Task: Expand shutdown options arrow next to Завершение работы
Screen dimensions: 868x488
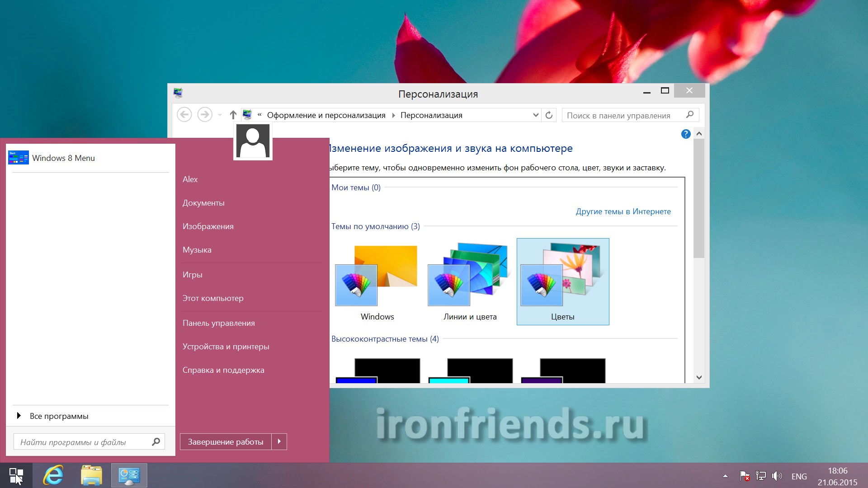Action: pyautogui.click(x=279, y=441)
